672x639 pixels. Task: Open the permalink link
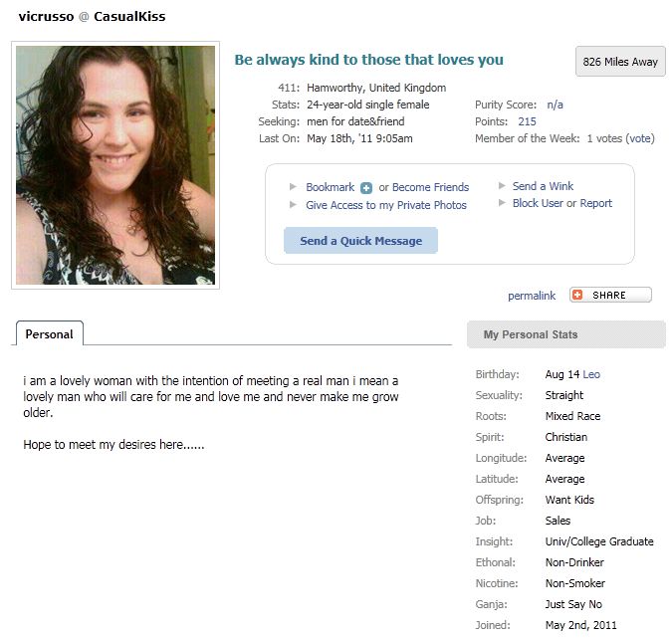[x=532, y=296]
